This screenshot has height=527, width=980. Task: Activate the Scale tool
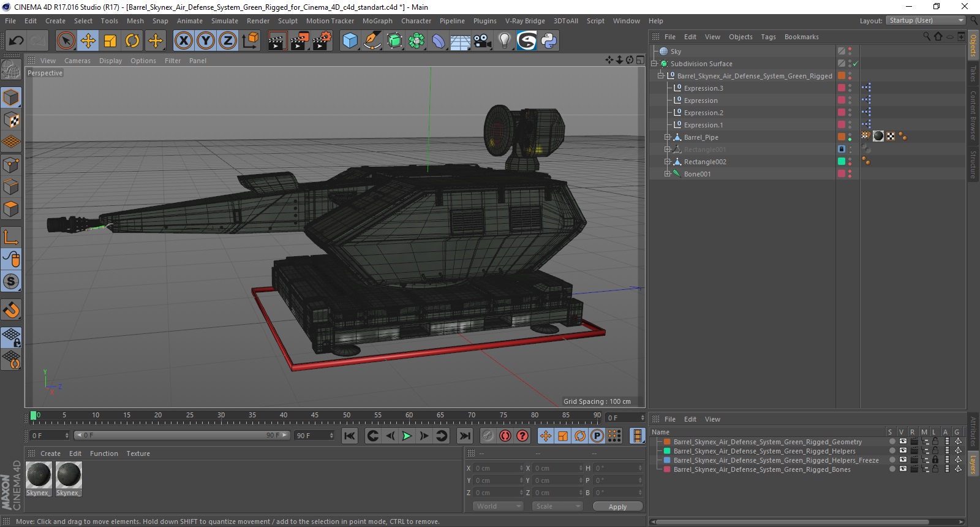pos(110,41)
